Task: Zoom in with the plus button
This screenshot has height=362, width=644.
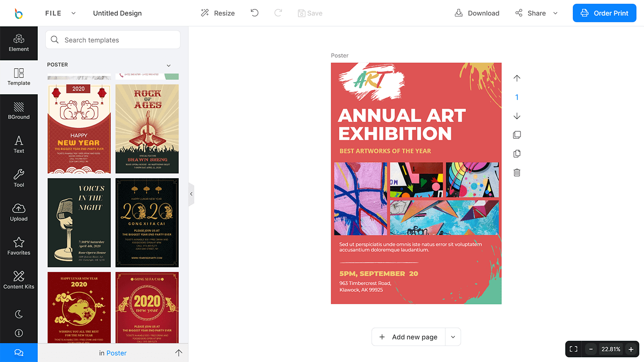Action: point(631,349)
